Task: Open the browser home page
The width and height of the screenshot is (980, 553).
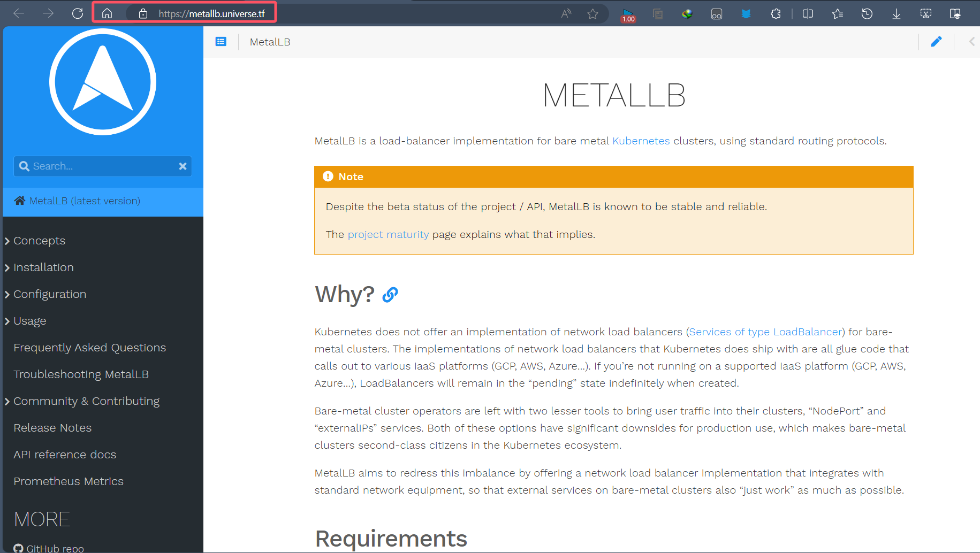Action: tap(107, 13)
